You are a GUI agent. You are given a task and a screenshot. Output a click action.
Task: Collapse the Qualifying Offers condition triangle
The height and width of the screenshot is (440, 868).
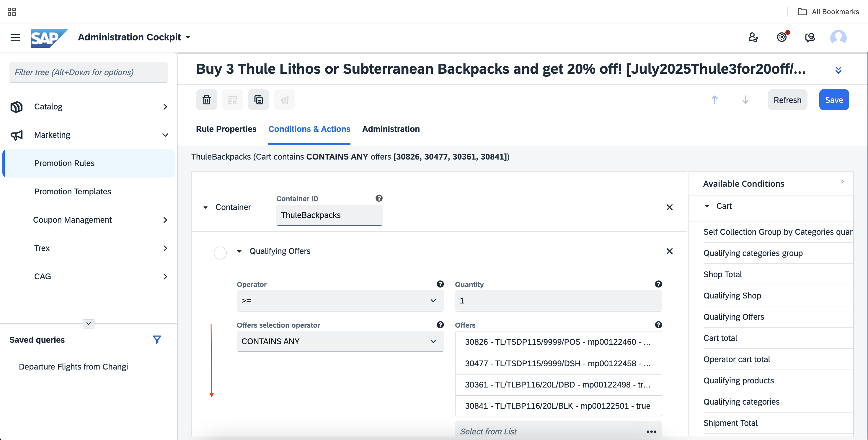pyautogui.click(x=239, y=251)
